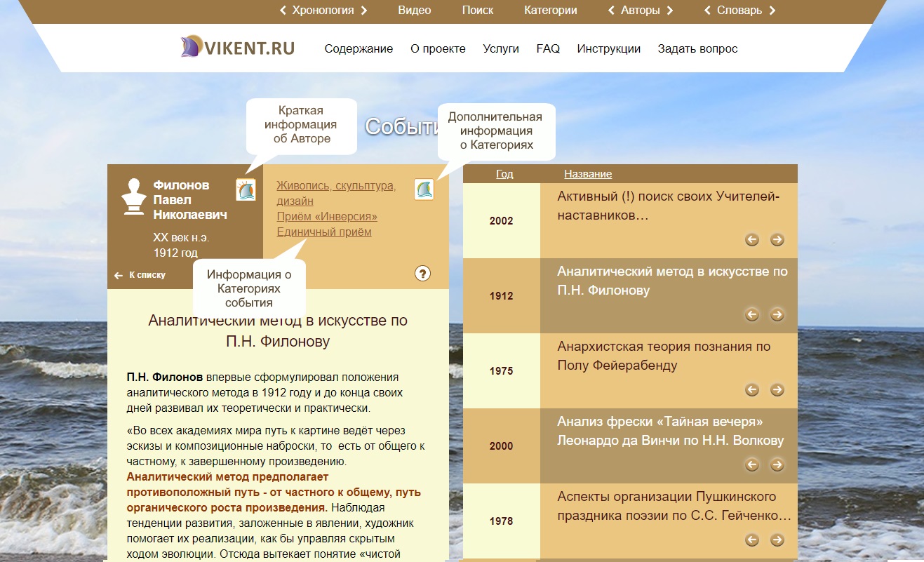The image size is (924, 562).
Task: Click right arrow in 1978 row
Action: pos(777,540)
